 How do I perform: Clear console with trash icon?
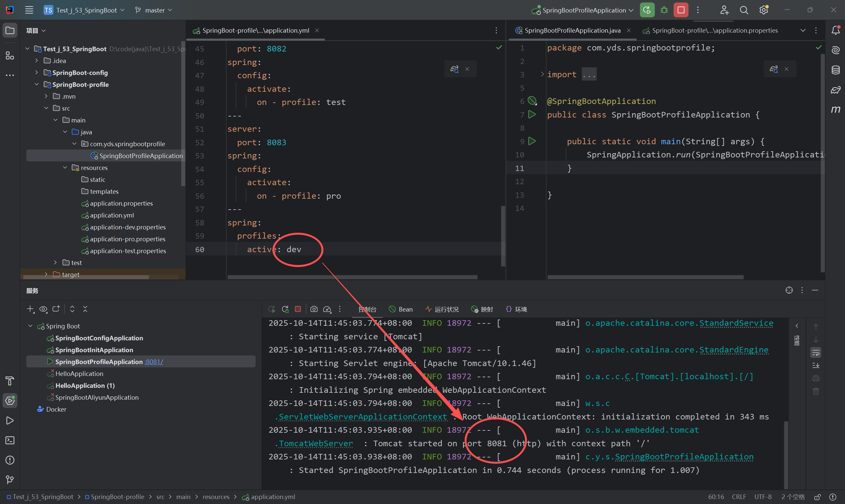[x=816, y=391]
